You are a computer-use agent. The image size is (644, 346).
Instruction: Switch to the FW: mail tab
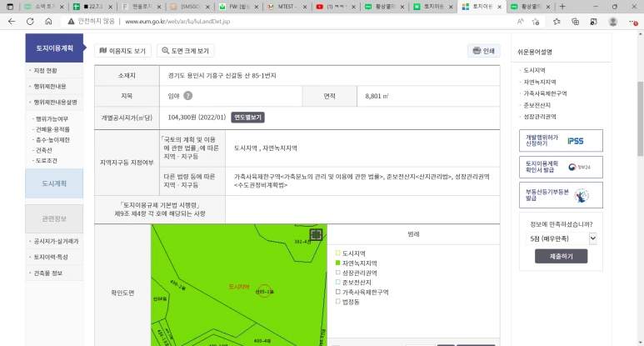point(237,7)
